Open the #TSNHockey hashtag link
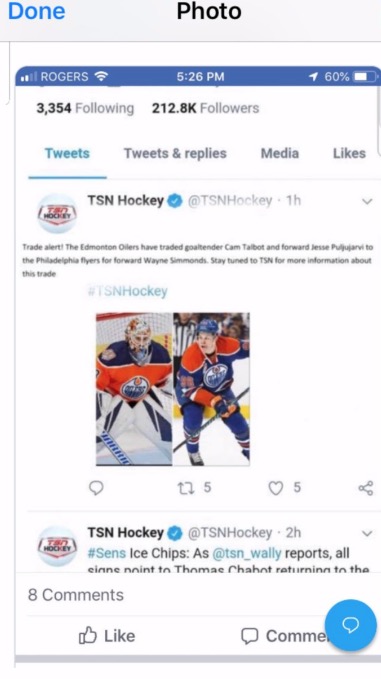Screen dimensions: 381x679 (127, 291)
